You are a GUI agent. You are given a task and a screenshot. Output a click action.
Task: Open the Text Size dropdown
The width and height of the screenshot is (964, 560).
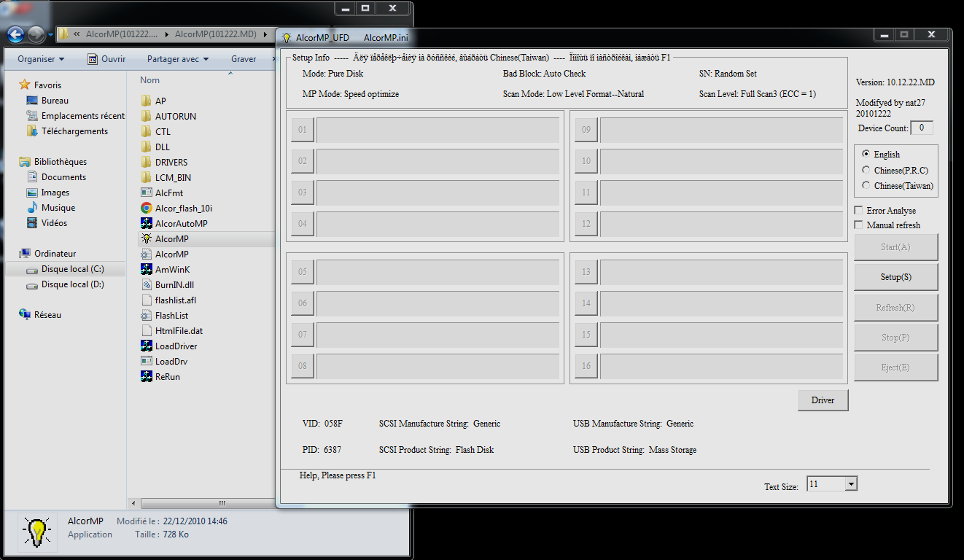[851, 483]
